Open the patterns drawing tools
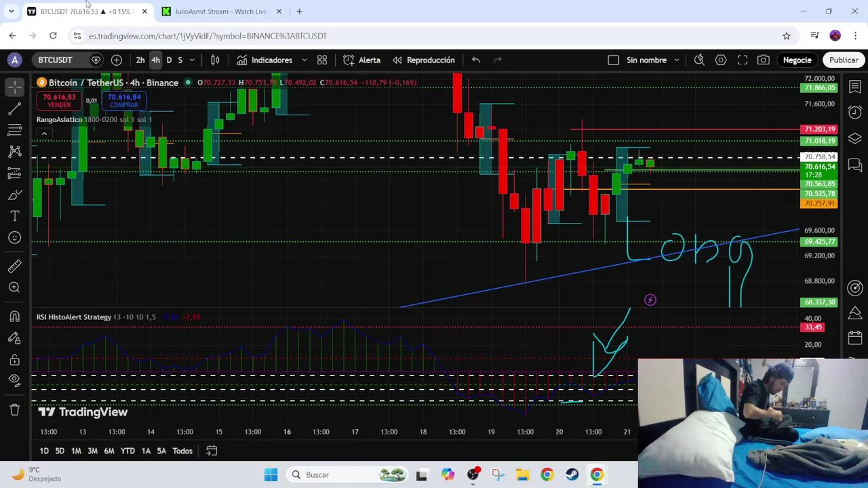The height and width of the screenshot is (488, 868). tap(15, 152)
